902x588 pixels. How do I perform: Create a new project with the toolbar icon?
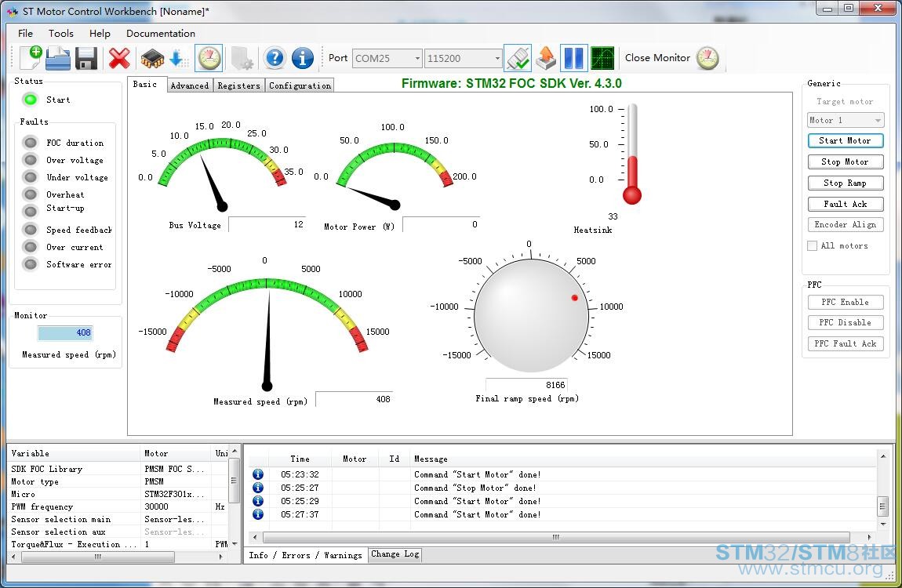tap(31, 58)
